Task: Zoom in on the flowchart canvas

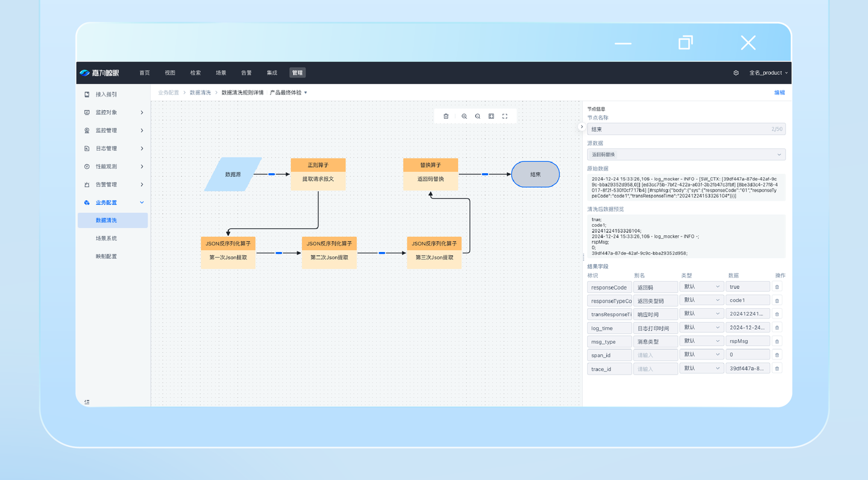Action: (464, 116)
